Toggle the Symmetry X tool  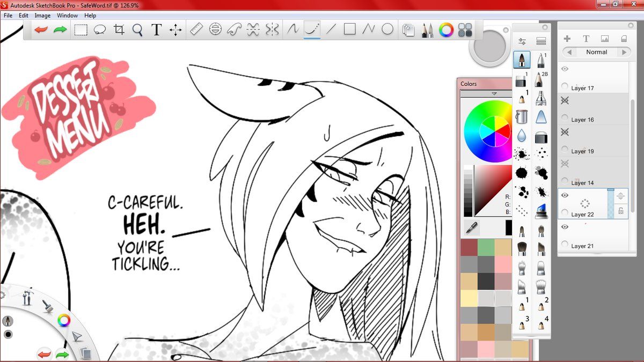[x=253, y=29]
